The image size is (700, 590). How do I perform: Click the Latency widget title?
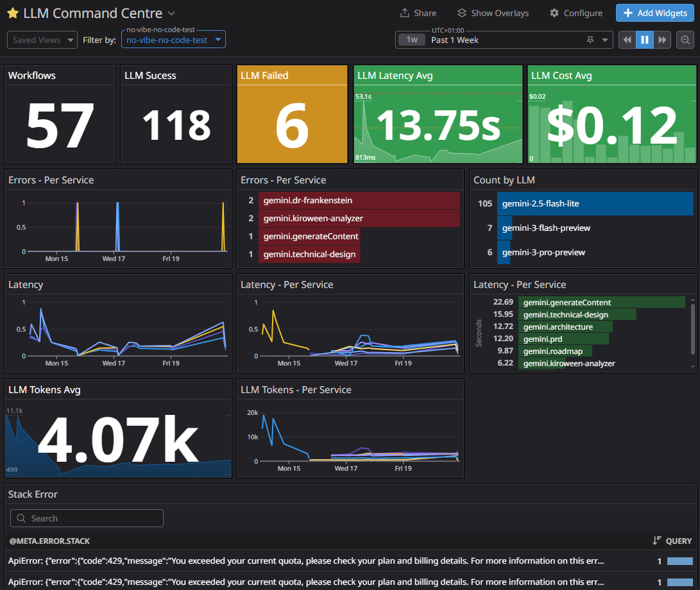coord(26,284)
